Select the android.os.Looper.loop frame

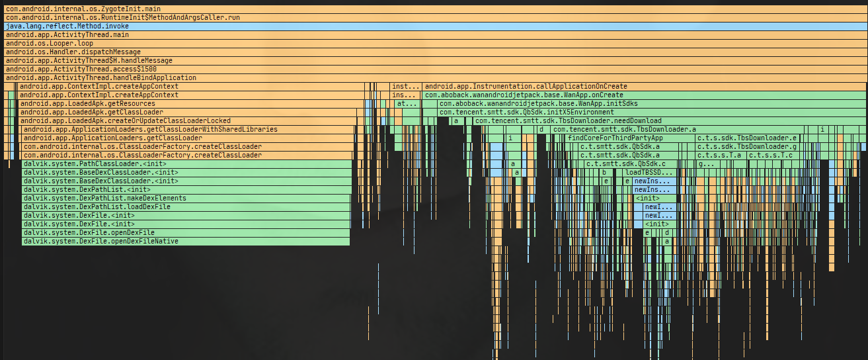click(264, 43)
